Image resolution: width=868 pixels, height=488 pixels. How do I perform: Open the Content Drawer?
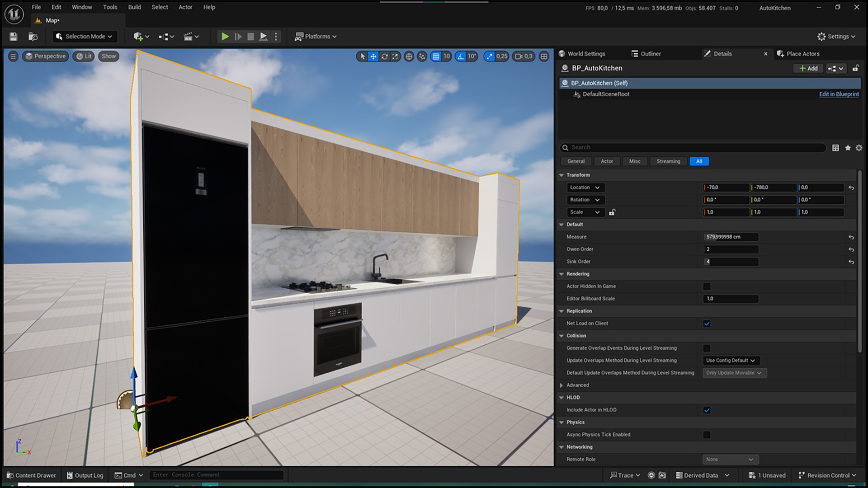[x=31, y=475]
